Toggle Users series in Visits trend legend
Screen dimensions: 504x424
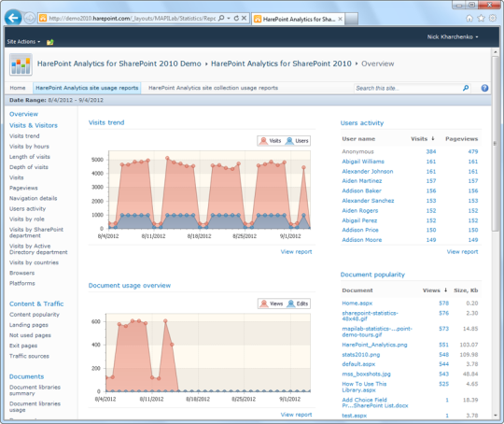297,141
